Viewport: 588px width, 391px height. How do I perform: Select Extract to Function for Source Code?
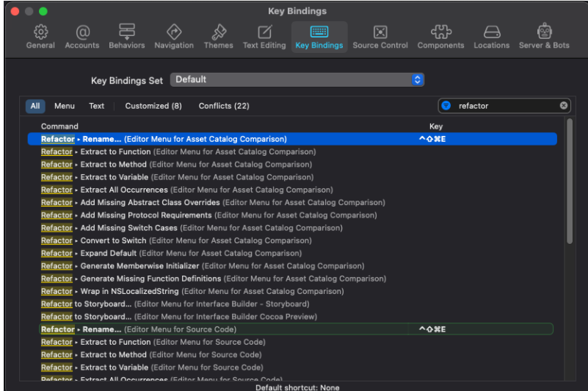[292, 342]
